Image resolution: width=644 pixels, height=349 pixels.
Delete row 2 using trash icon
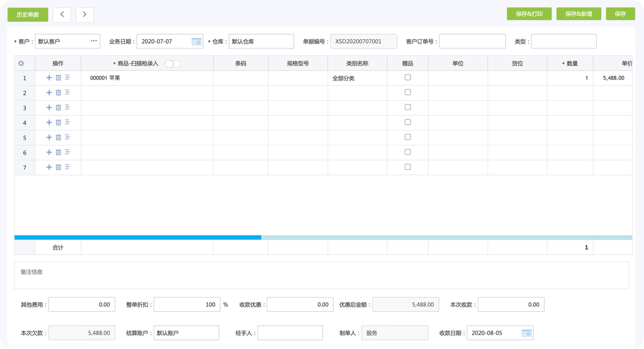tap(58, 92)
